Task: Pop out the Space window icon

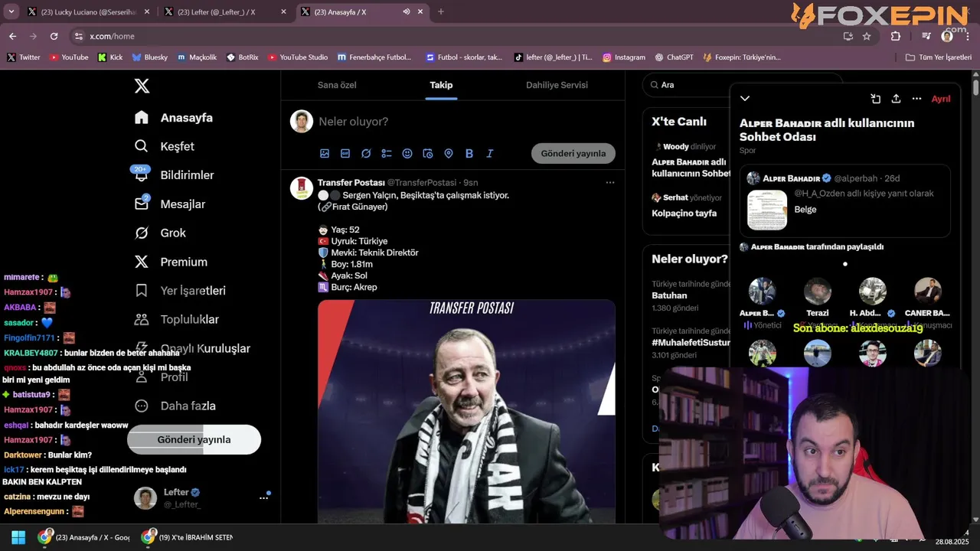Action: click(875, 99)
